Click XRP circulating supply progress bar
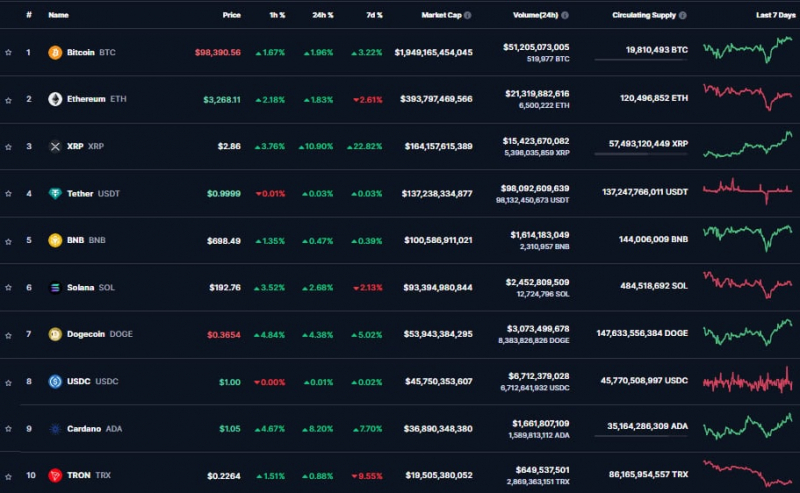Image resolution: width=800 pixels, height=493 pixels. tap(641, 154)
